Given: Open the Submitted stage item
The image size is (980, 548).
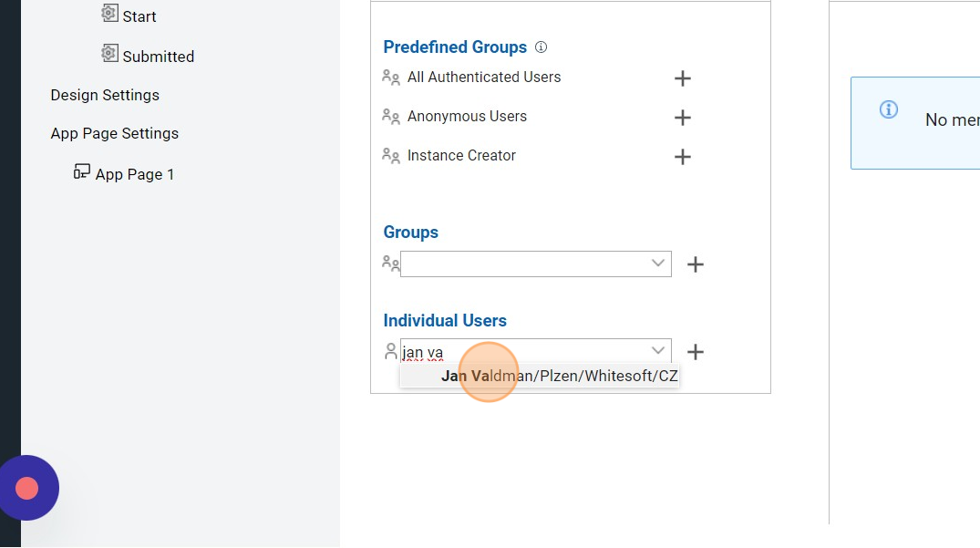Looking at the screenshot, I should [x=158, y=57].
